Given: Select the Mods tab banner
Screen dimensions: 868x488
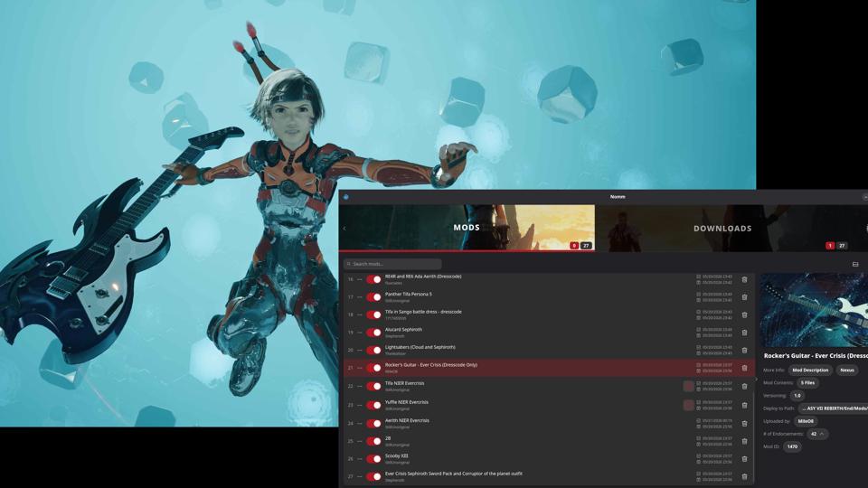Looking at the screenshot, I should 467,228.
